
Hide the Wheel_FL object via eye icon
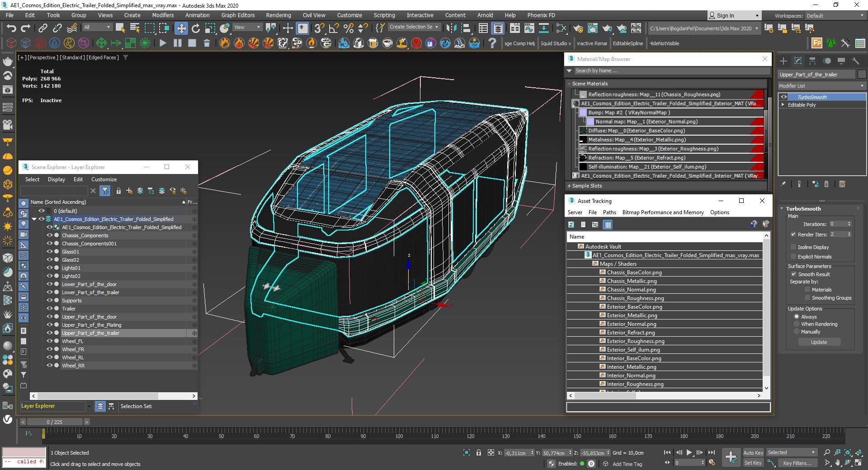[50, 341]
